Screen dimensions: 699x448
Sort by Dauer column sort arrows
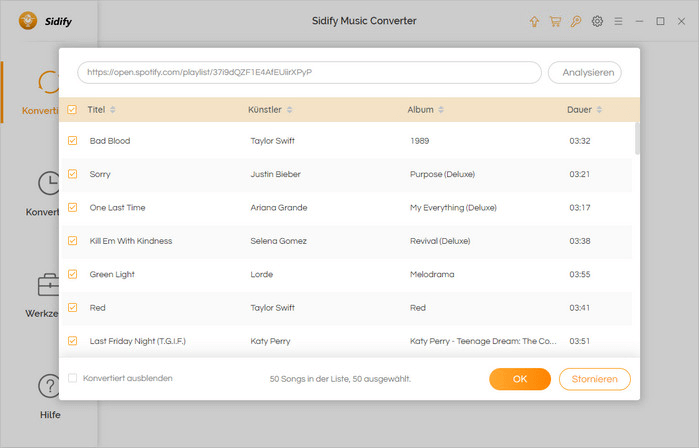coord(599,110)
